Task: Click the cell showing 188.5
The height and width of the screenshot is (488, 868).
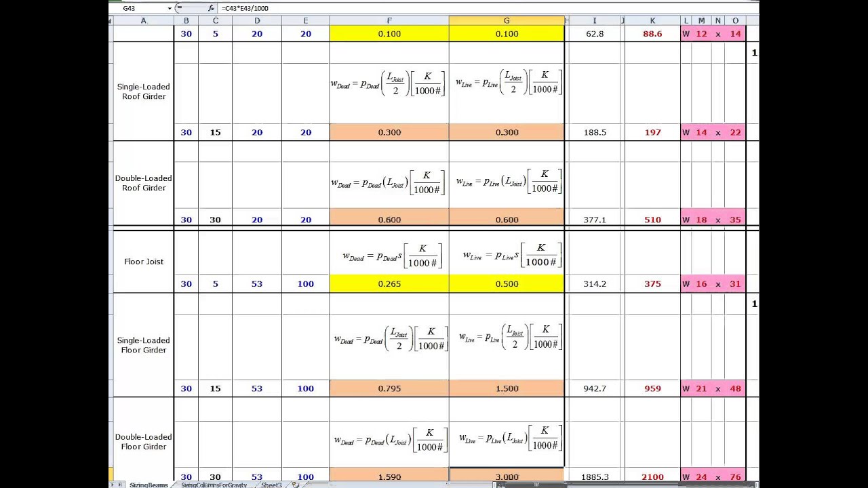Action: coord(595,132)
